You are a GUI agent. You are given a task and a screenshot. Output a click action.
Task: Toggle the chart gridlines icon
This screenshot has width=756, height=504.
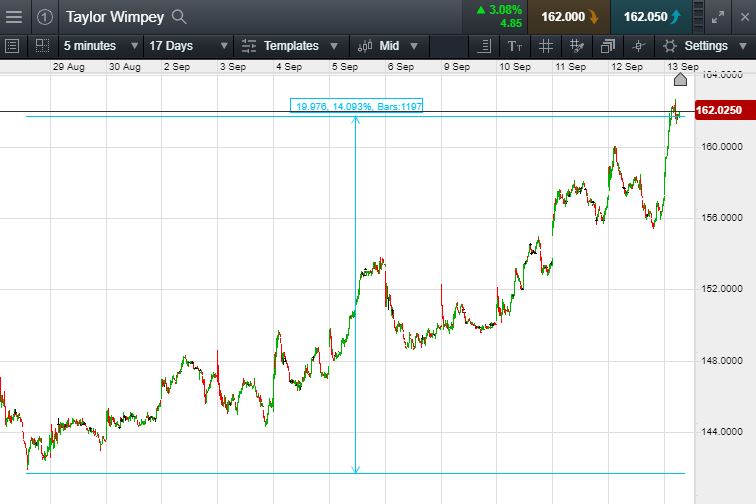pos(546,46)
